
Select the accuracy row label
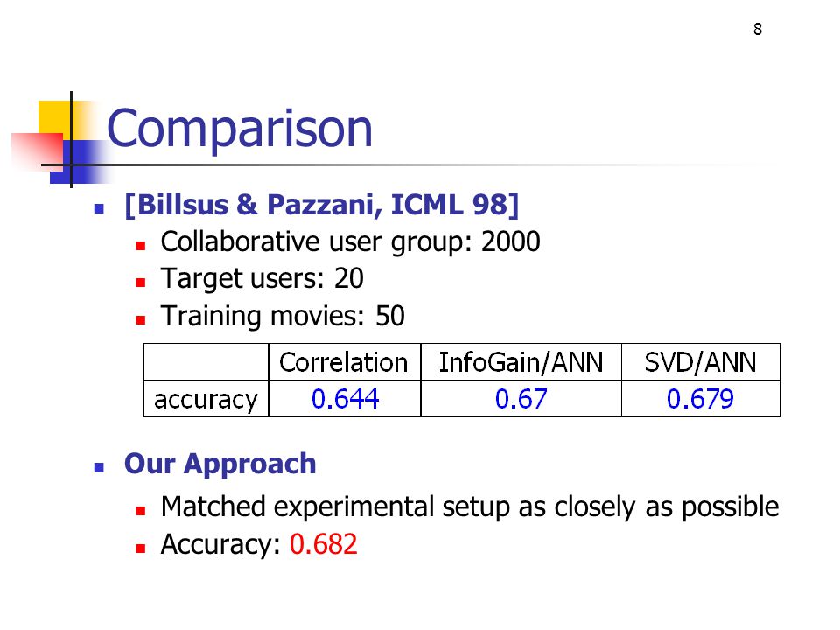point(206,400)
